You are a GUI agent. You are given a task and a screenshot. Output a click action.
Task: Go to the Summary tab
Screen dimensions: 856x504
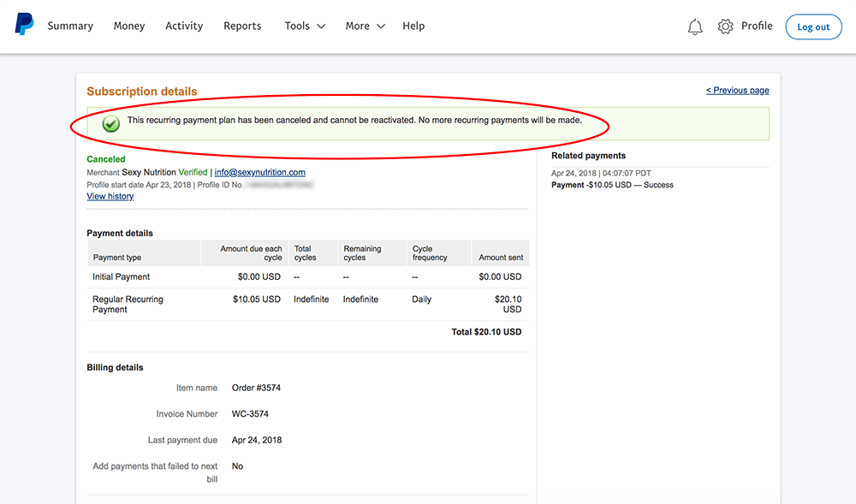(70, 26)
